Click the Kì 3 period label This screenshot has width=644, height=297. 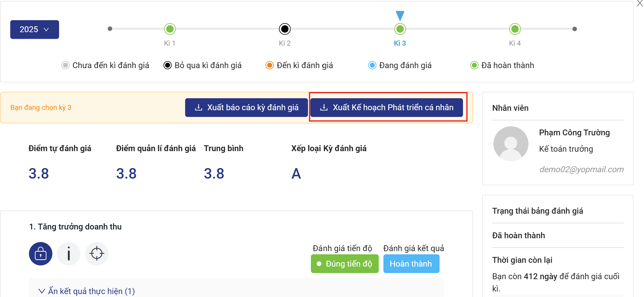click(x=400, y=43)
